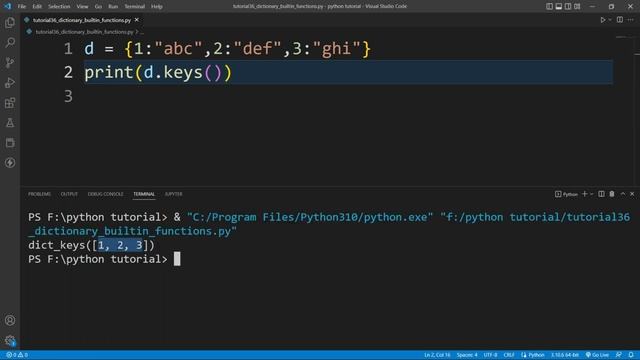The height and width of the screenshot is (360, 640).
Task: Click the dict_keys([1, 2, 3]) terminal output
Action: tap(91, 245)
